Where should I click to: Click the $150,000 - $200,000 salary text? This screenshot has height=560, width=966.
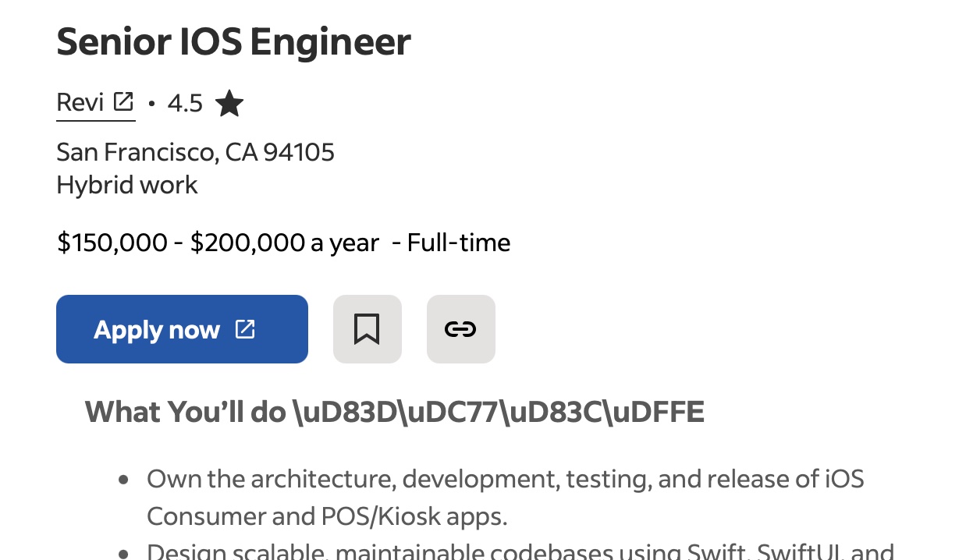(218, 243)
